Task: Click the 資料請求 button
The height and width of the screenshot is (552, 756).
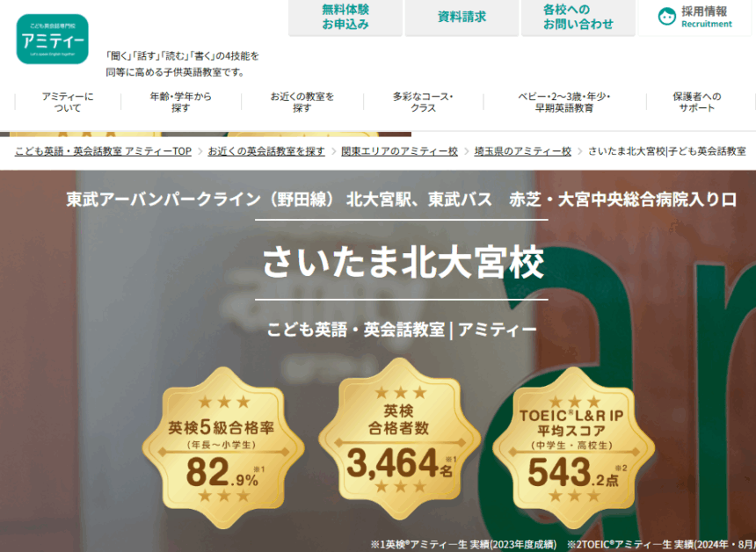Action: click(x=462, y=17)
